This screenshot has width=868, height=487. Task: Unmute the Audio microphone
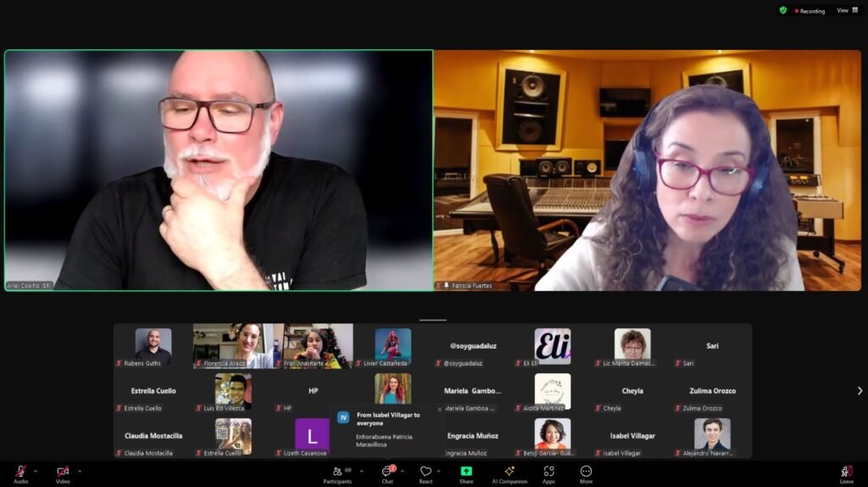[x=20, y=474]
